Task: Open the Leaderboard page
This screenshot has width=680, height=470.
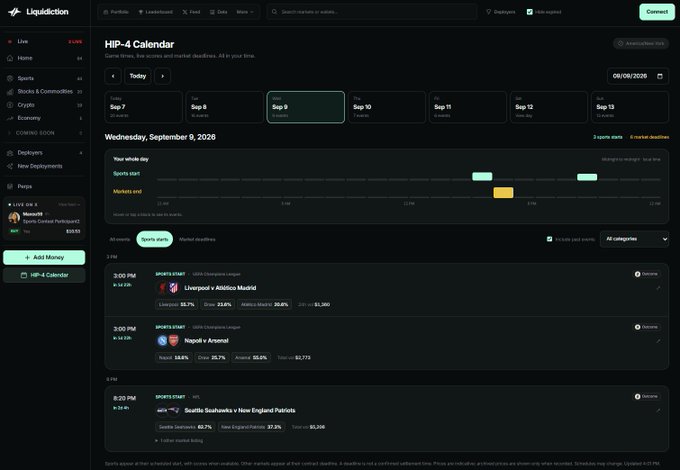Action: coord(155,12)
